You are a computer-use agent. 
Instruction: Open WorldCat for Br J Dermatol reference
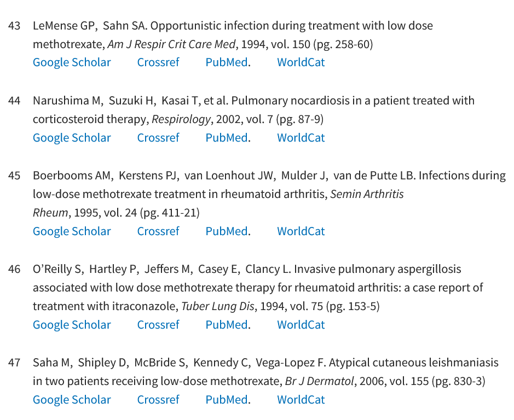[x=301, y=400]
